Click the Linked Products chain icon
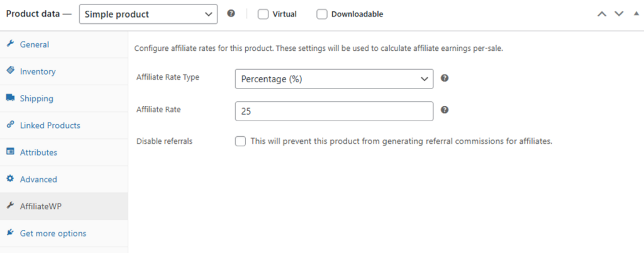This screenshot has height=253, width=644. pyautogui.click(x=10, y=125)
